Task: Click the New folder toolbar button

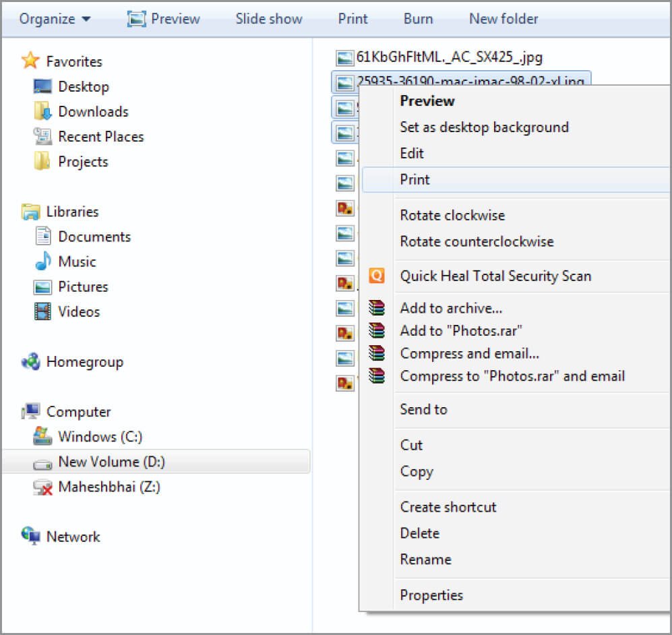Action: tap(503, 19)
